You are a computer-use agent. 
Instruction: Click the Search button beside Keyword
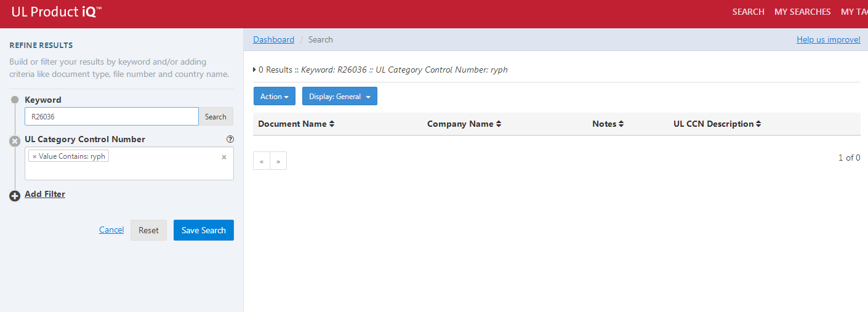coord(215,116)
